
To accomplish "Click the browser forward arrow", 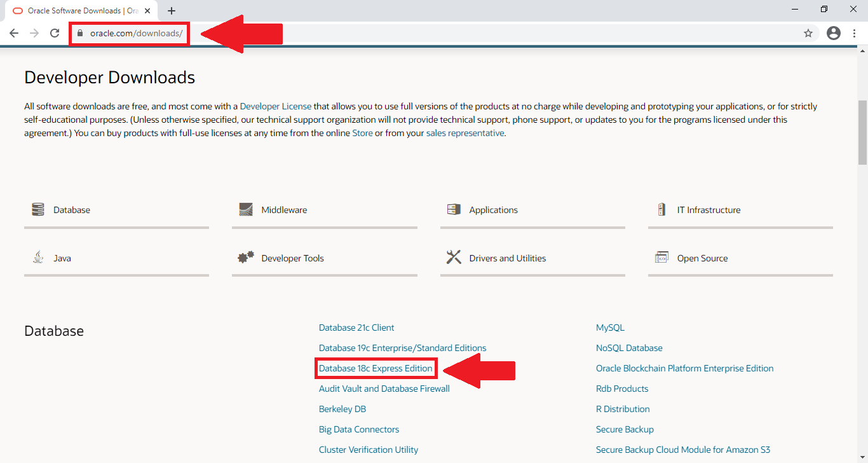I will tap(34, 33).
